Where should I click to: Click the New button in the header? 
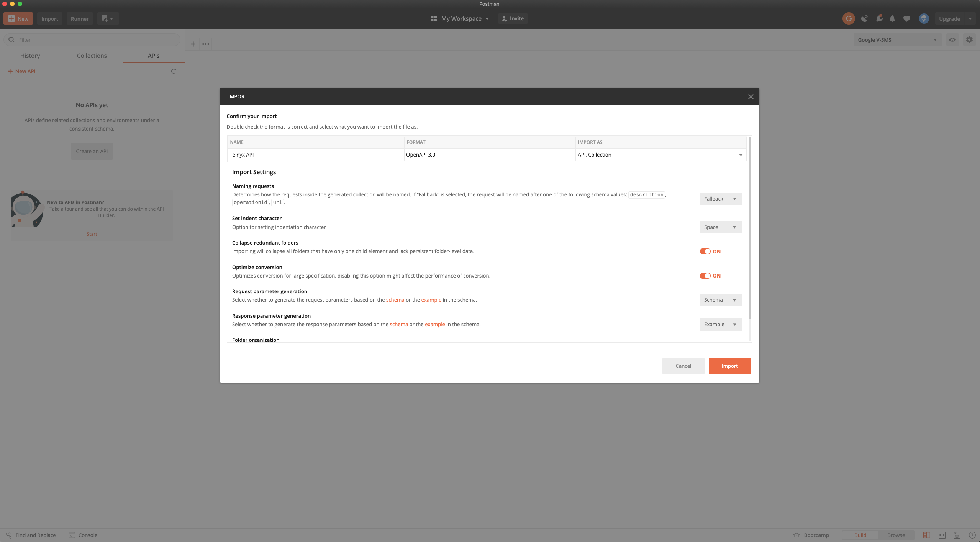click(x=18, y=18)
